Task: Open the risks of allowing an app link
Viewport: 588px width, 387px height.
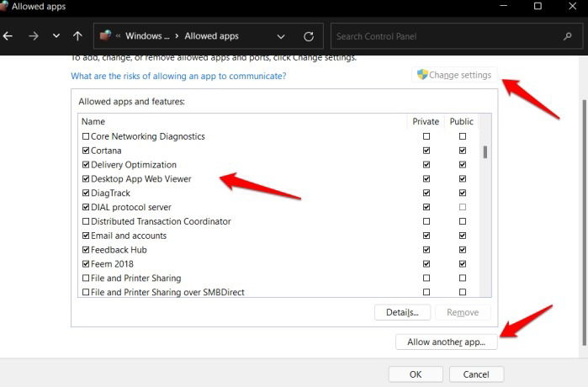Action: [x=178, y=76]
